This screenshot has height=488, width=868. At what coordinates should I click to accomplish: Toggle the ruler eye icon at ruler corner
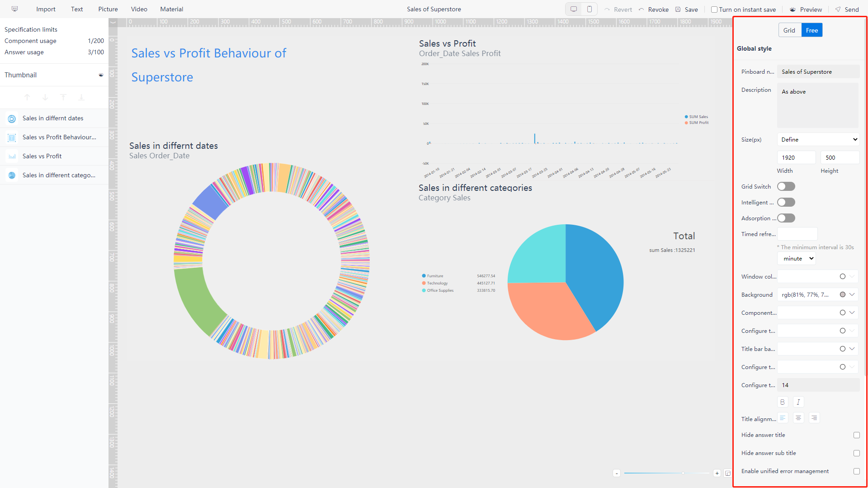pos(113,22)
